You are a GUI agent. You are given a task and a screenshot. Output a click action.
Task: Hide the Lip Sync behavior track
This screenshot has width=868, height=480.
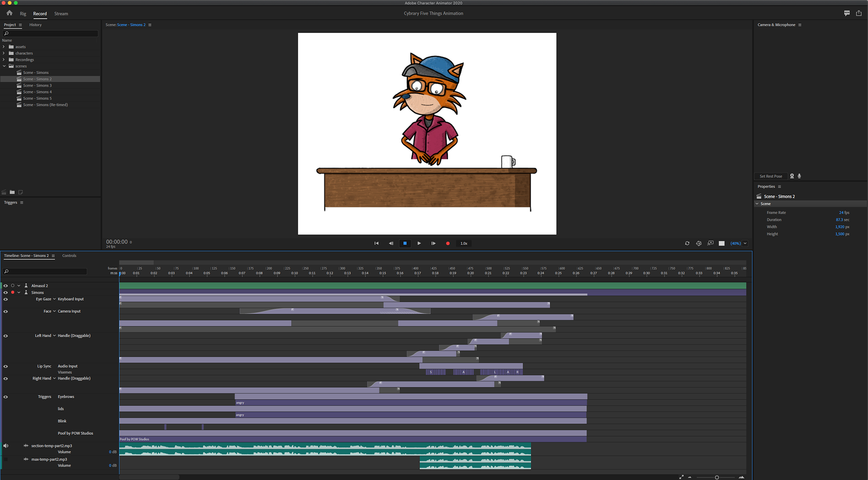[x=6, y=367]
